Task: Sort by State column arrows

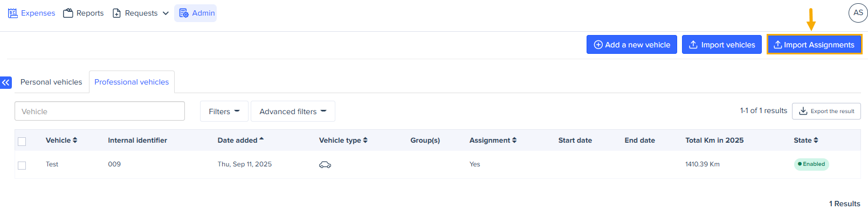Action: pos(816,140)
